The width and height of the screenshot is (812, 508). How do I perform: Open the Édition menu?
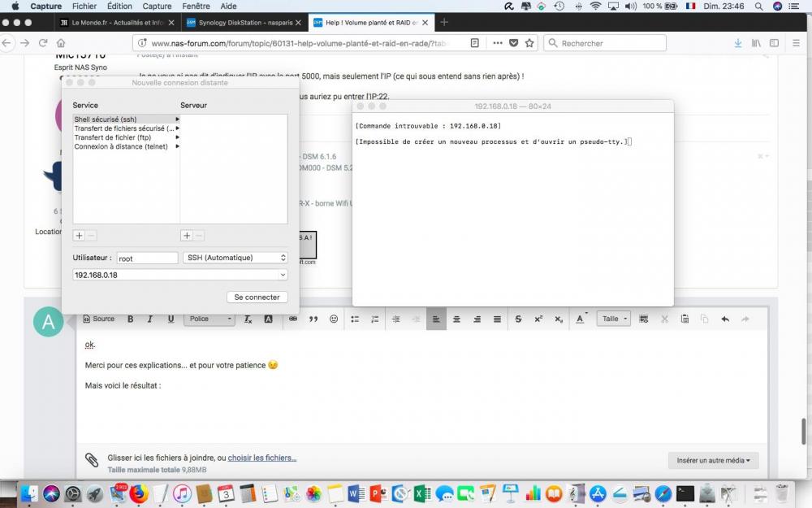[x=119, y=7]
